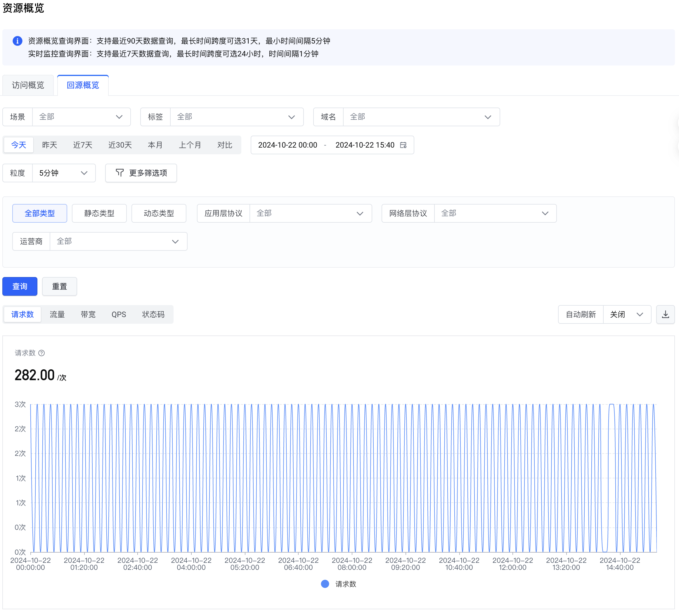
Task: Open 更多筛选项 filter options
Action: click(141, 173)
